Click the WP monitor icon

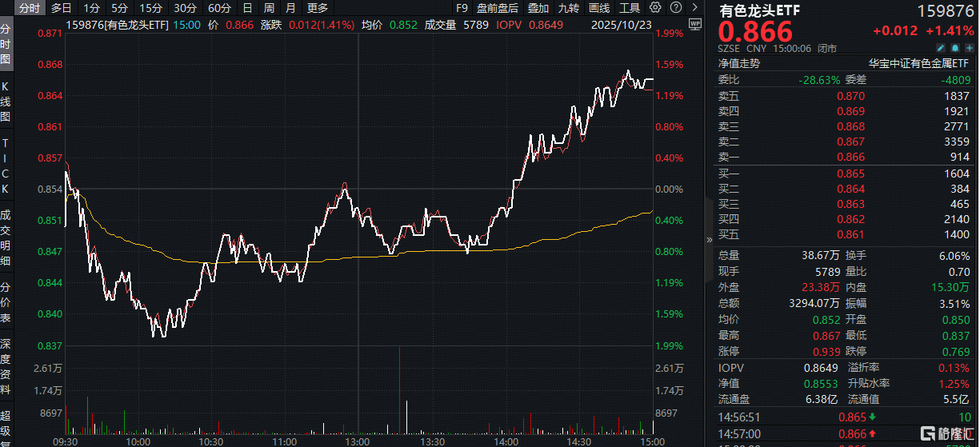[694, 23]
